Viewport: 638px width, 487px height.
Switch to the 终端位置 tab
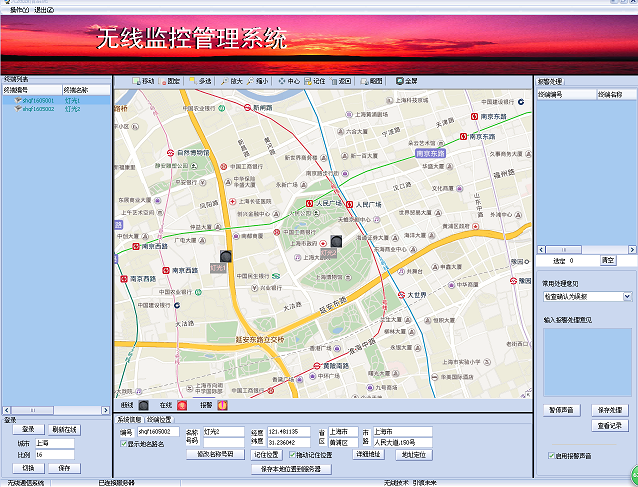coord(162,420)
